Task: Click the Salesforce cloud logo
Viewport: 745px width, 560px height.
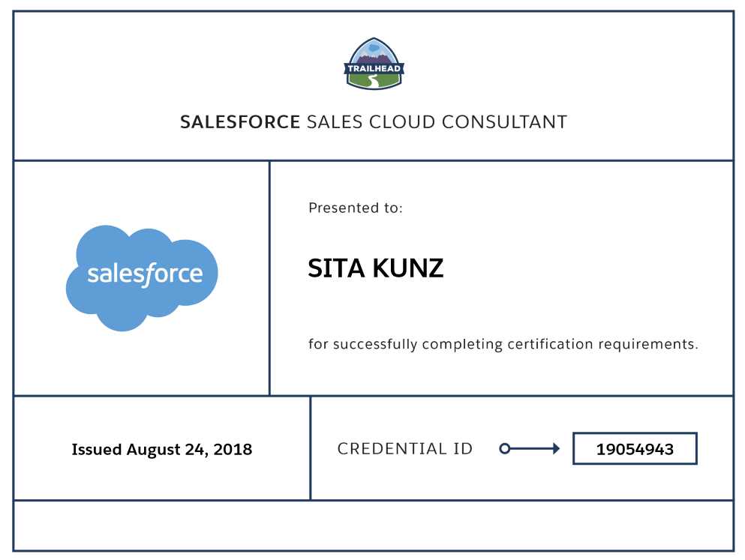Action: 142,278
